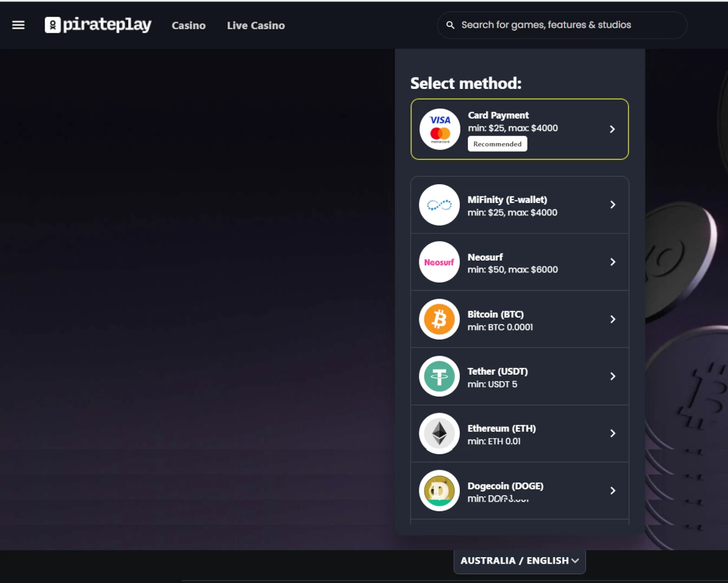The height and width of the screenshot is (583, 728).
Task: Click the Visa Mastercard icon
Action: tap(440, 129)
